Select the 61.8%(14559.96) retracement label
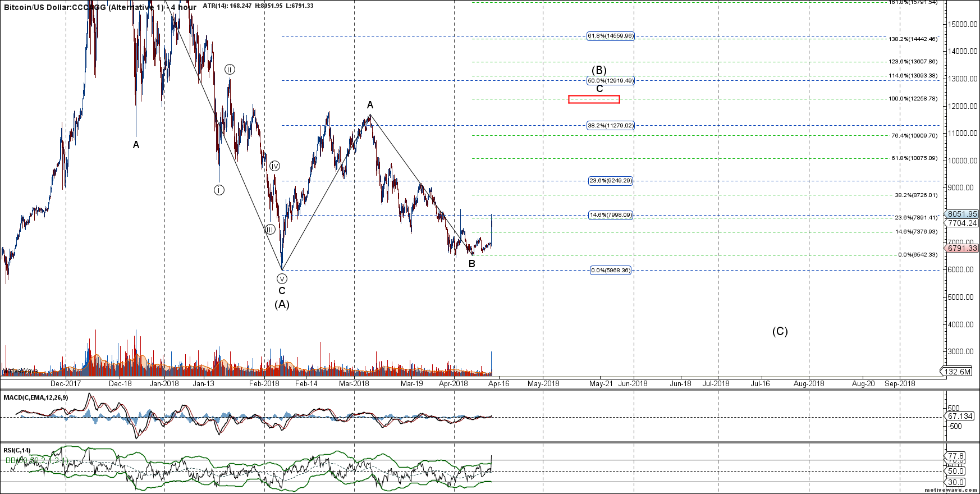 (611, 36)
